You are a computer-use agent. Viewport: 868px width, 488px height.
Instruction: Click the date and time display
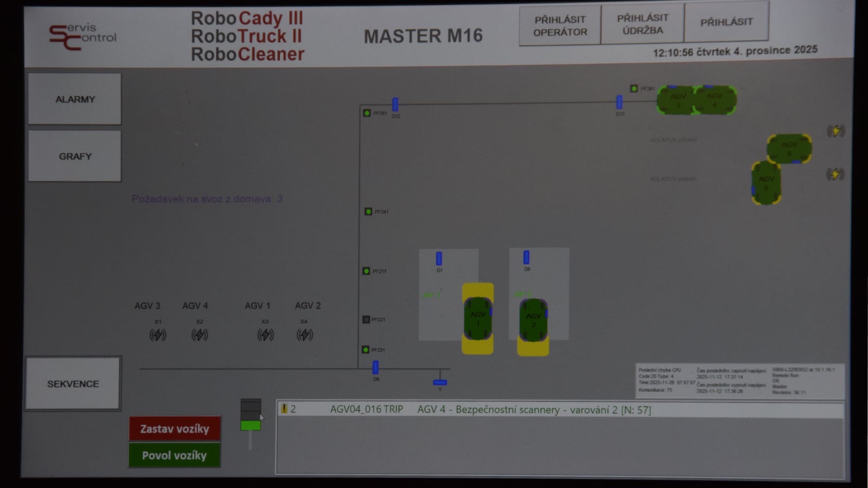[x=735, y=52]
